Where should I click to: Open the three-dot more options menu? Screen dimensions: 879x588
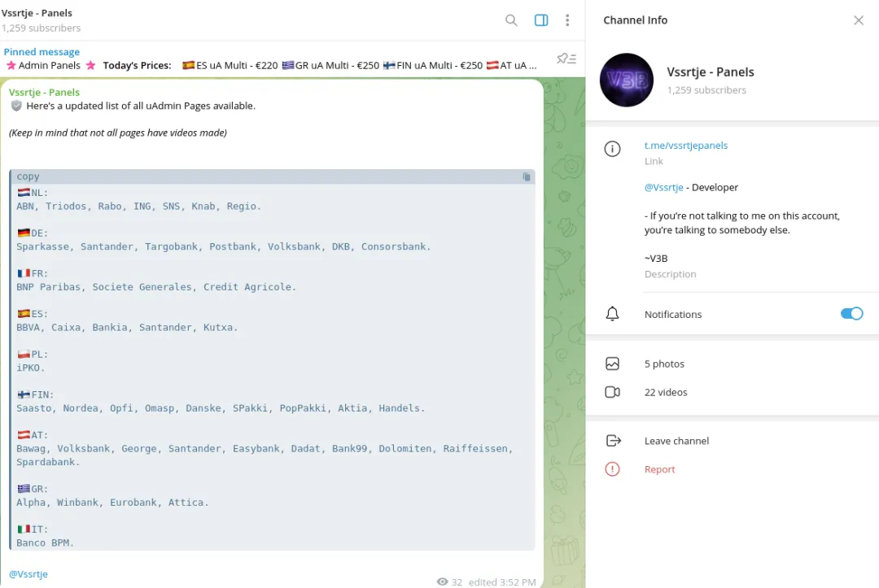coord(567,20)
